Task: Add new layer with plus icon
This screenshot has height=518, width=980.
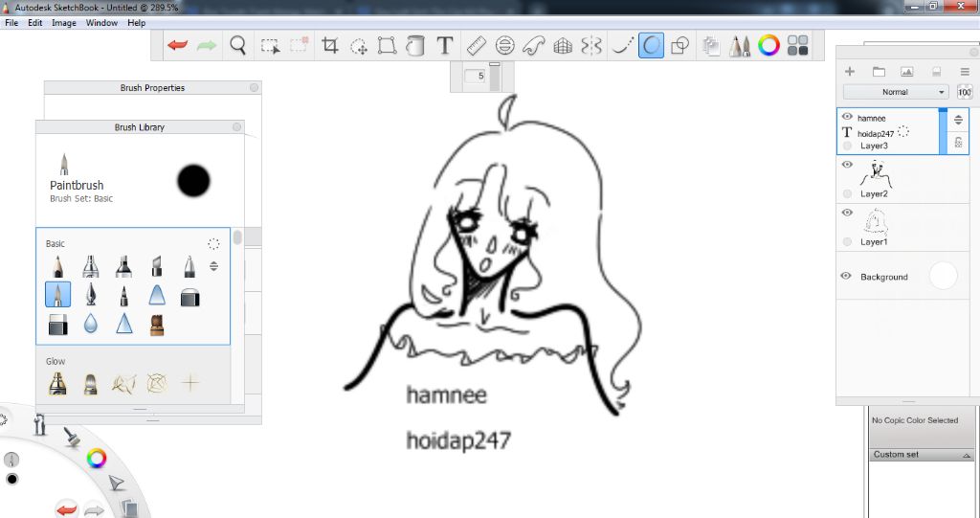Action: pos(850,71)
